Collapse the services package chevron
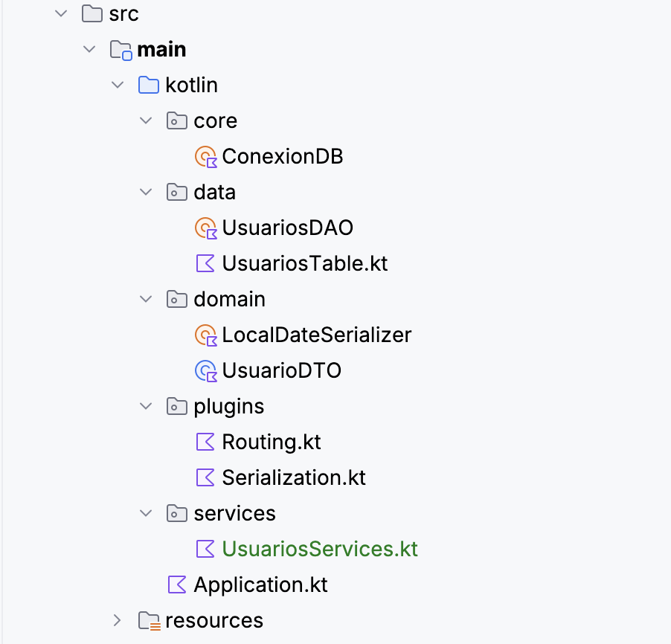The image size is (671, 644). pos(146,513)
